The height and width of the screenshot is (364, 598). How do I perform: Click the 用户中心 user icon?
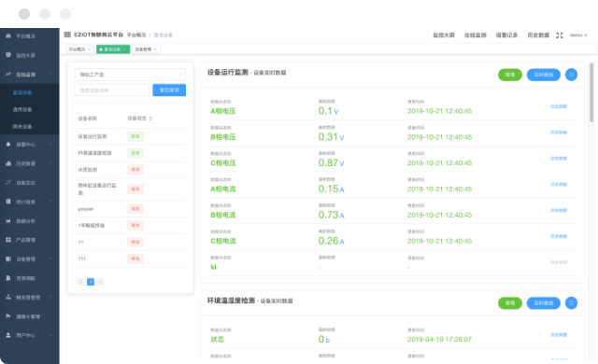[x=8, y=335]
